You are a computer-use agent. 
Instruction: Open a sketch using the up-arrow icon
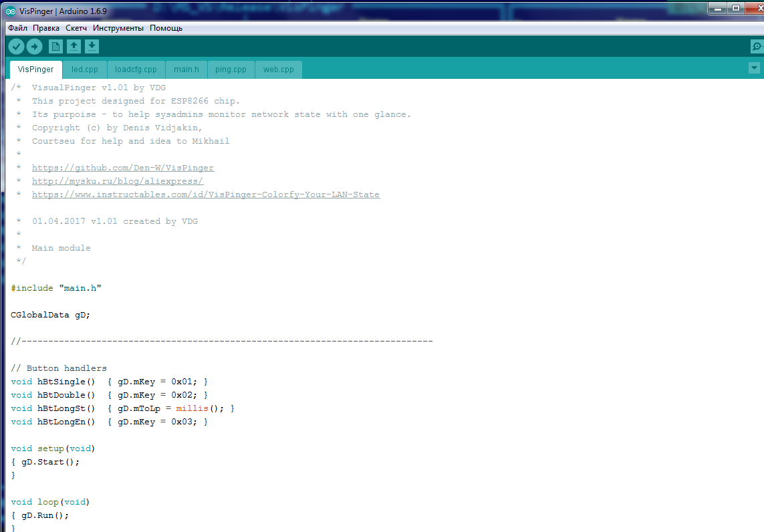pyautogui.click(x=74, y=47)
